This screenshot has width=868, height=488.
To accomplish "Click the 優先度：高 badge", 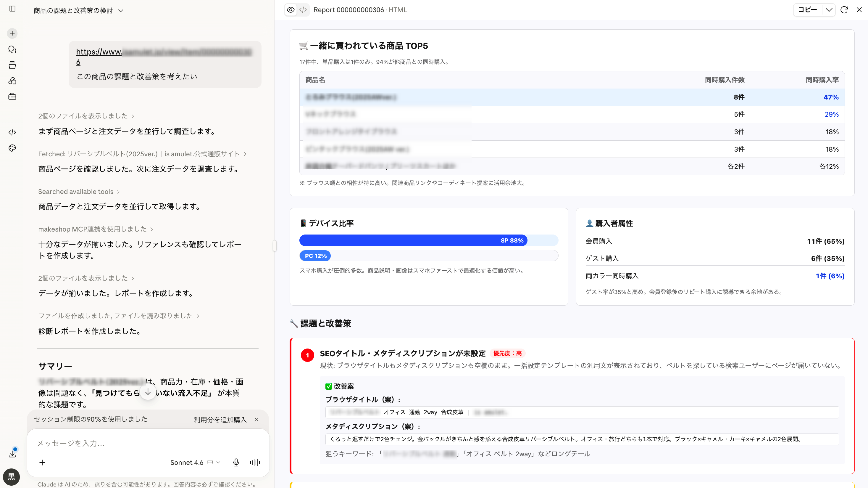I will click(x=507, y=353).
